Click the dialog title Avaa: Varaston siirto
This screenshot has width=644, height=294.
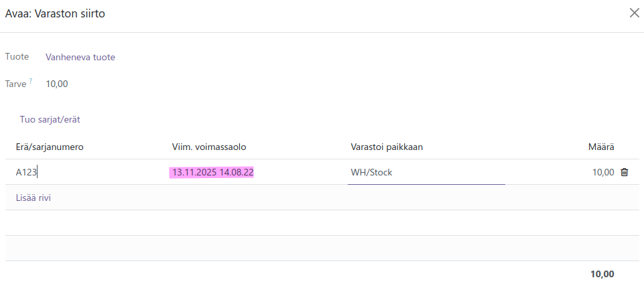pyautogui.click(x=55, y=13)
